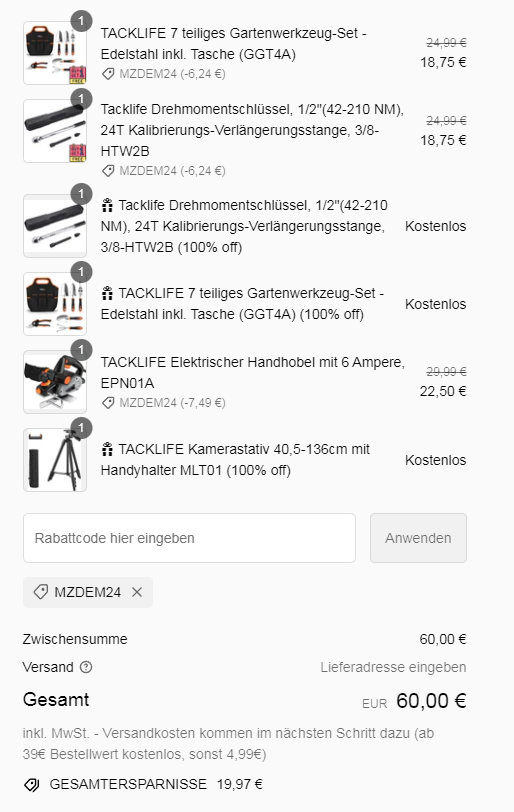
Task: Click the shipping help question mark icon
Action: tap(86, 667)
